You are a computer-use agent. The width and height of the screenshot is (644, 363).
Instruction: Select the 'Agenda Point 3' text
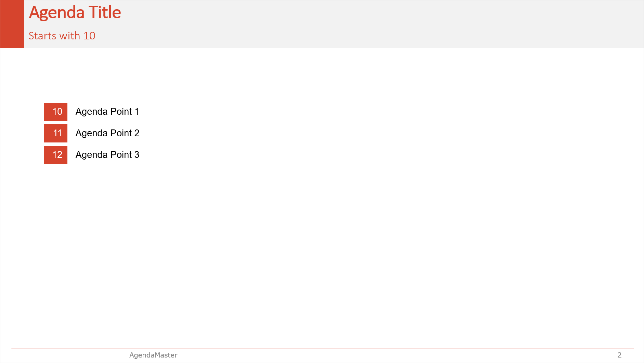(x=107, y=155)
